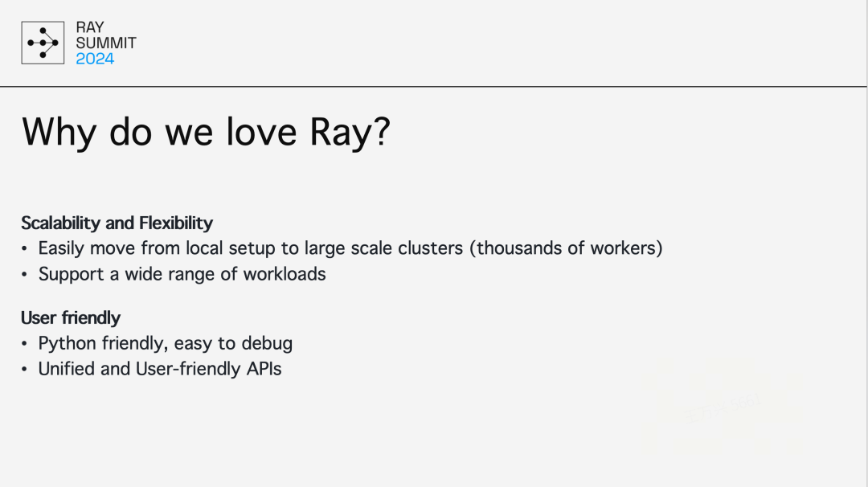Click the word "APIs" in the last bullet
The width and height of the screenshot is (868, 487).
click(x=264, y=369)
